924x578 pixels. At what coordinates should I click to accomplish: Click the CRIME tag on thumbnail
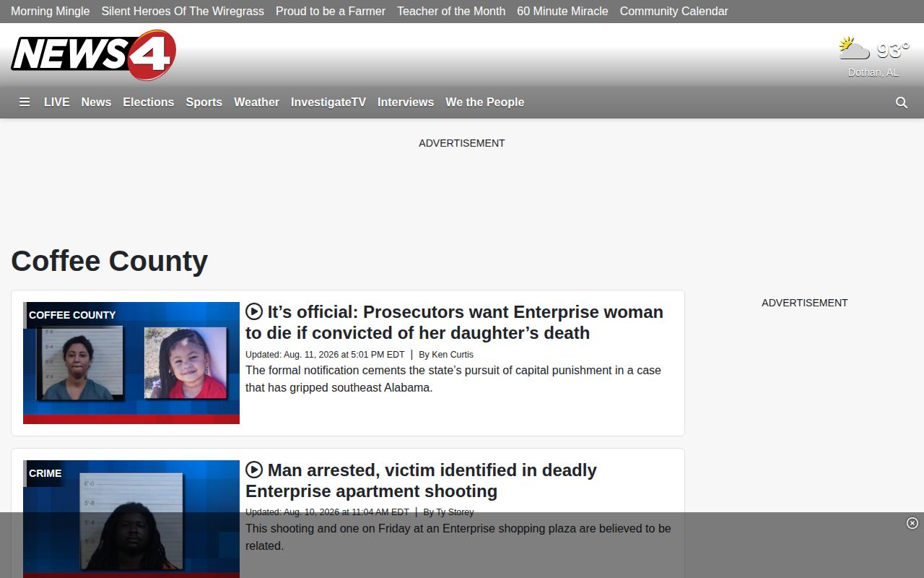pyautogui.click(x=45, y=473)
